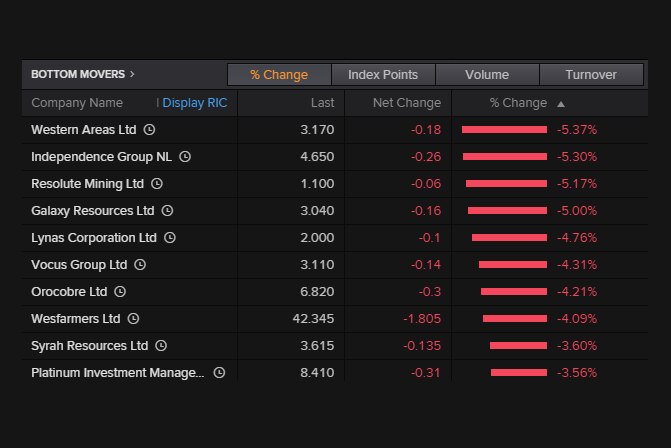Click the 3.170 last price value
Image resolution: width=671 pixels, height=448 pixels.
pyautogui.click(x=317, y=129)
